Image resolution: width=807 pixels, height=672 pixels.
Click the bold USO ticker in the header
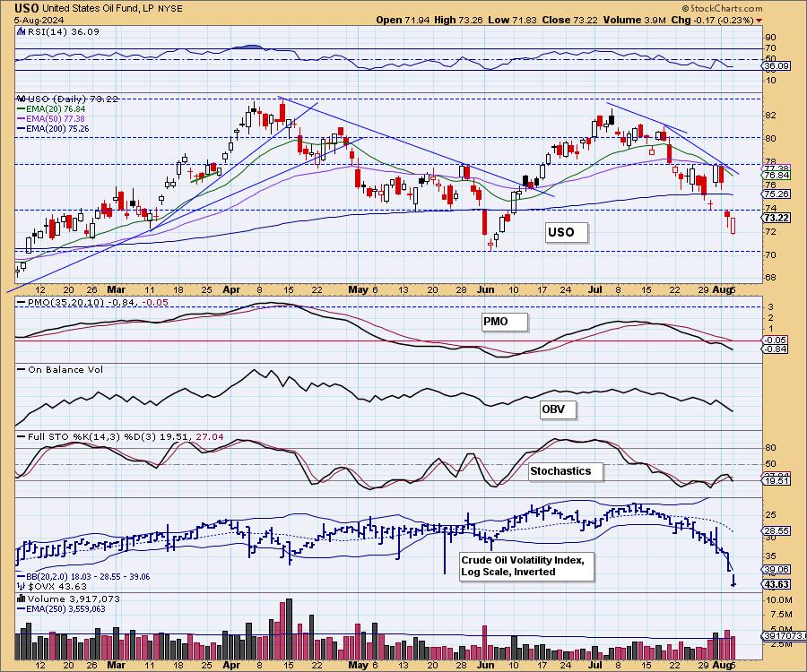pos(26,8)
